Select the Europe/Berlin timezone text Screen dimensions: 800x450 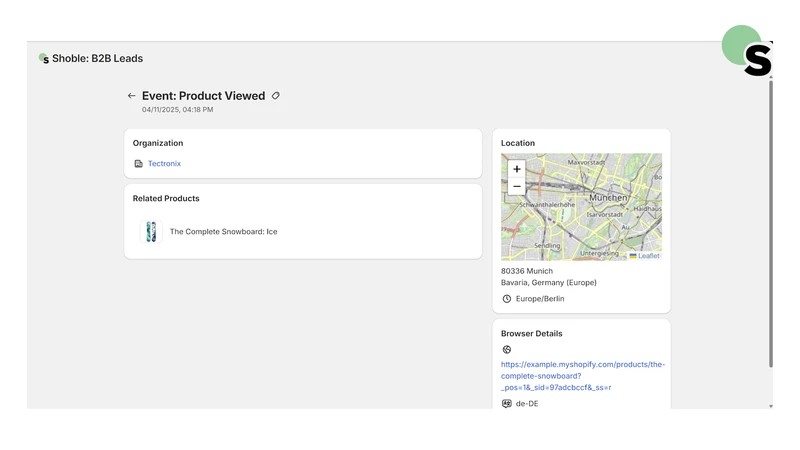tap(540, 299)
